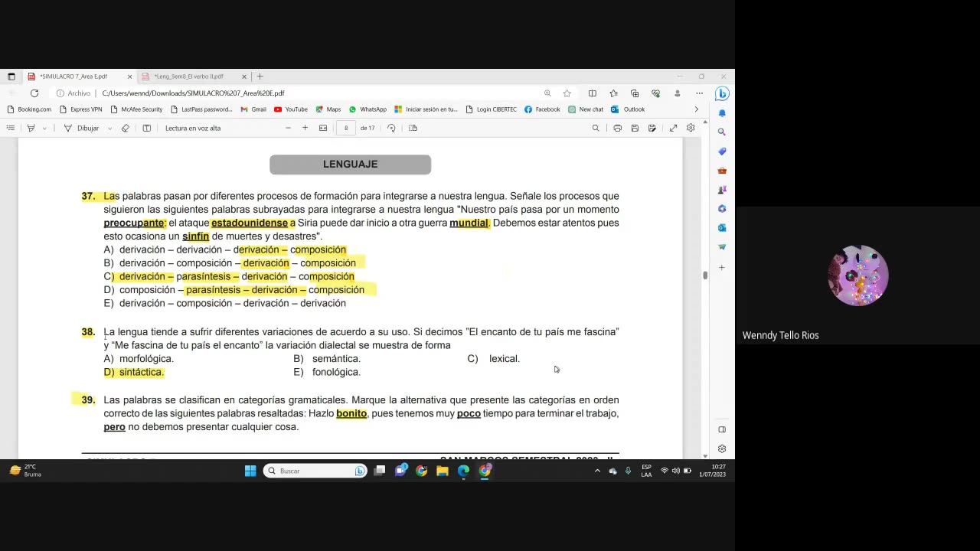The image size is (980, 551).
Task: Add this page to favorites star
Action: 567,93
